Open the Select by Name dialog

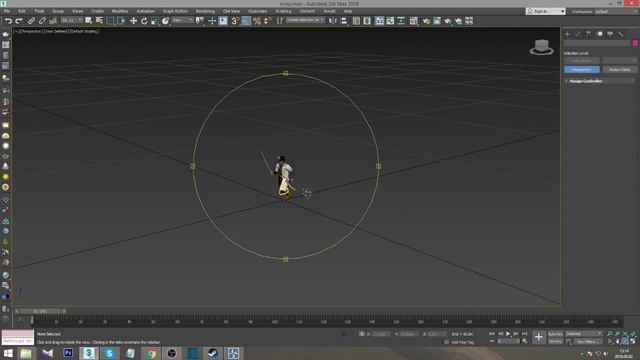[99, 21]
